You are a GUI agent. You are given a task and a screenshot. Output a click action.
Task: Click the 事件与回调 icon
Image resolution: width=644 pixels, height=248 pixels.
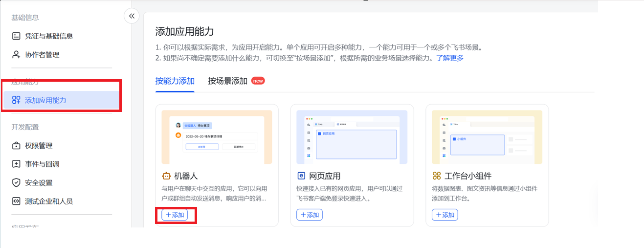(16, 164)
